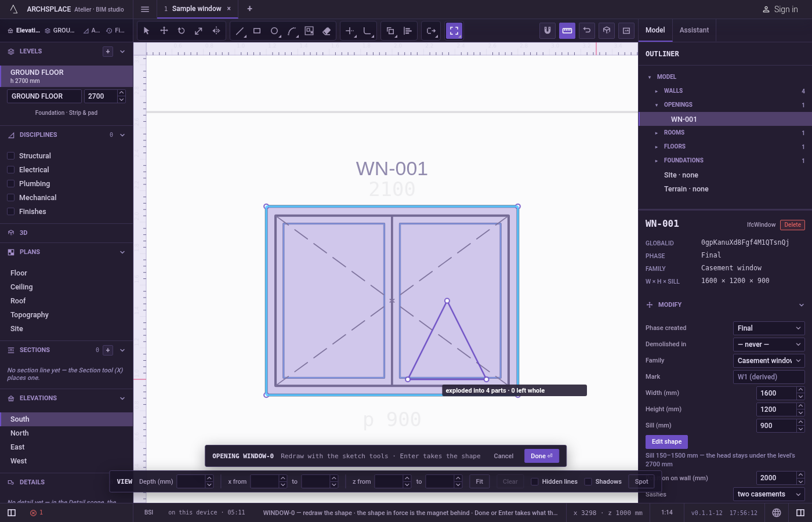The height and width of the screenshot is (522, 812).
Task: Select the Mirror tool
Action: tap(216, 31)
